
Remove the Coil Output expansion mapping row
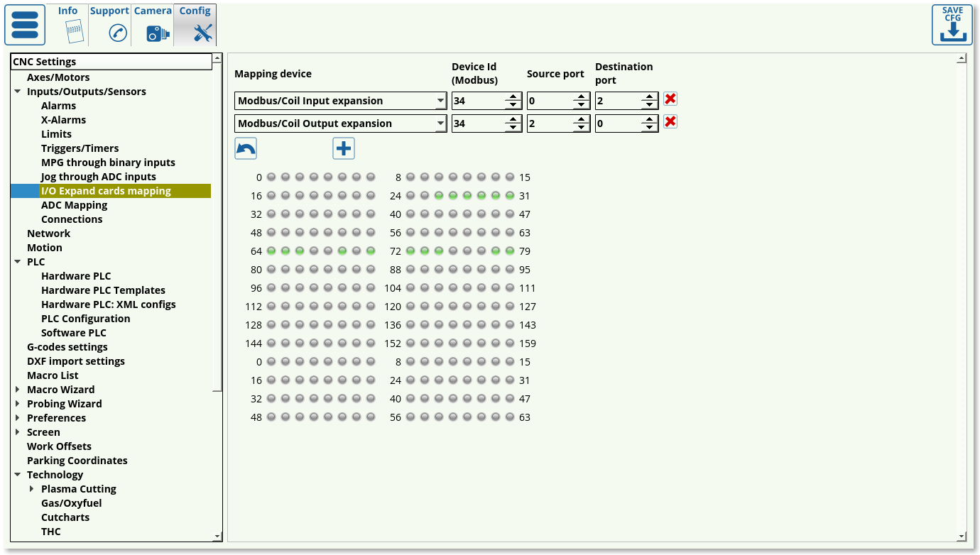point(670,122)
